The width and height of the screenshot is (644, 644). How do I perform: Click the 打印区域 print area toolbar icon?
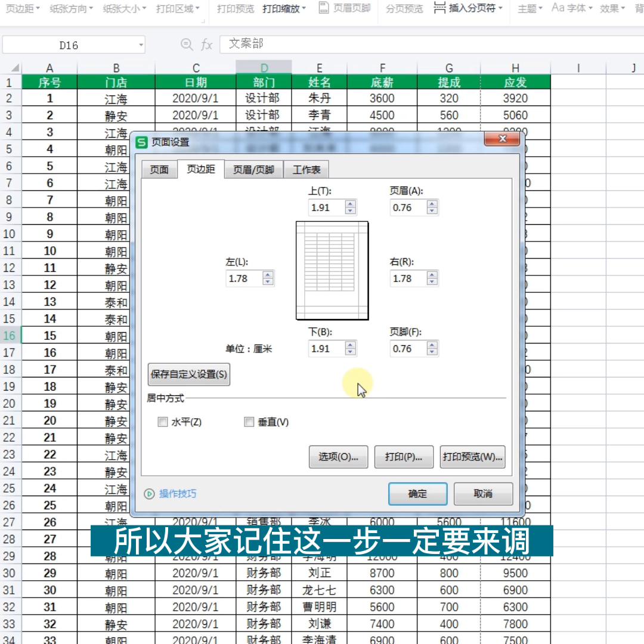(175, 9)
